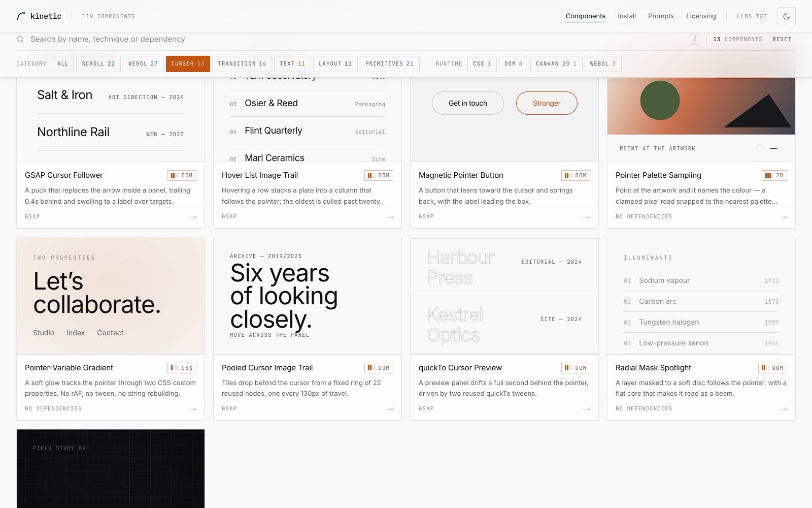Image resolution: width=812 pixels, height=508 pixels.
Task: Toggle the SCROLL 22 category filter
Action: pos(98,63)
